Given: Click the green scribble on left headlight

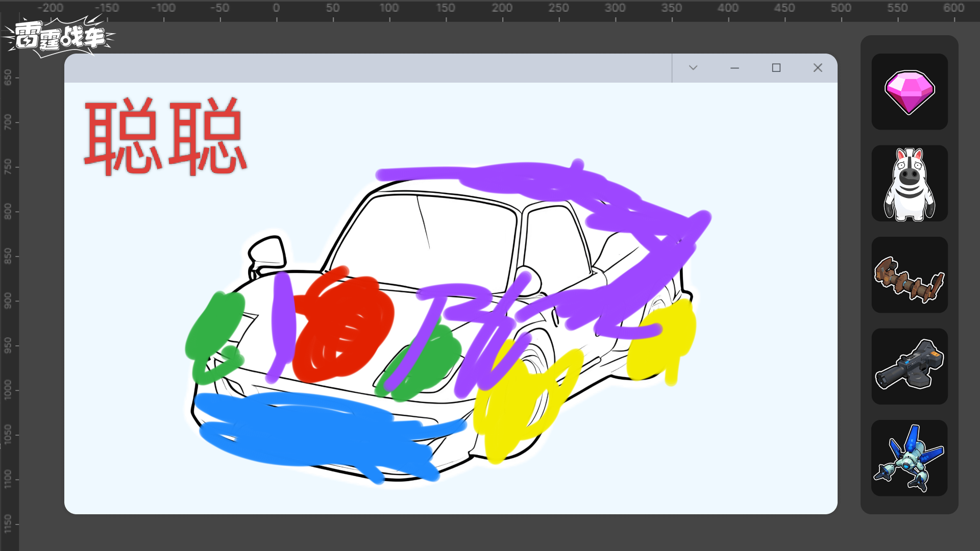Looking at the screenshot, I should click(x=214, y=327).
